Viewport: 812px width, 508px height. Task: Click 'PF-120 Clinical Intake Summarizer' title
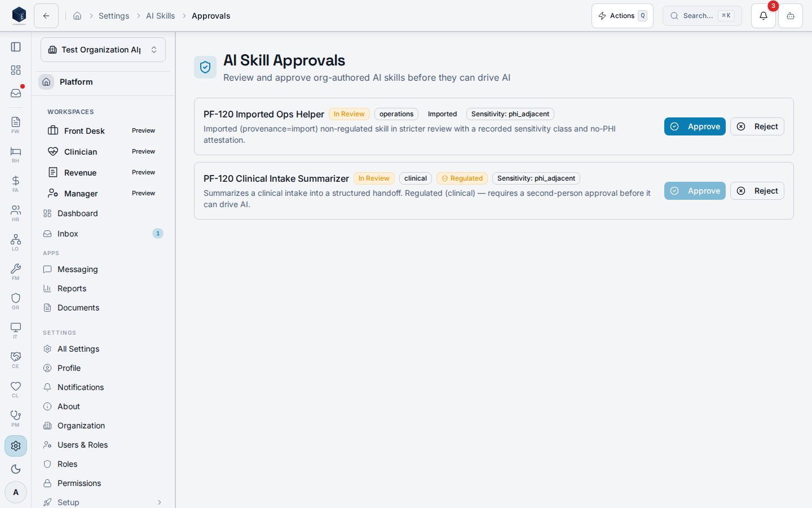pyautogui.click(x=276, y=178)
